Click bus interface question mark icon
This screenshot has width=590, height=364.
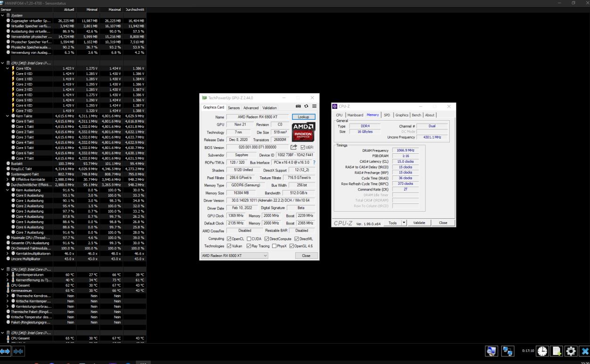tap(315, 162)
